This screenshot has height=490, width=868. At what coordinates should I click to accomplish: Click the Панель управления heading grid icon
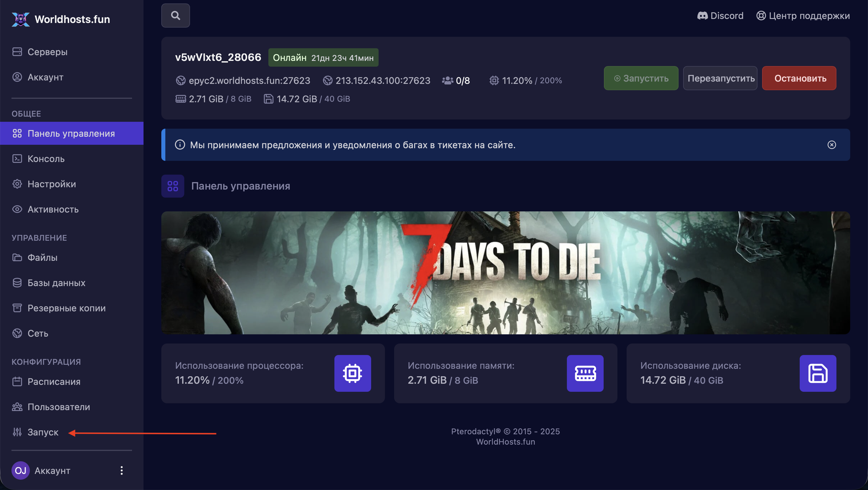[x=173, y=186]
